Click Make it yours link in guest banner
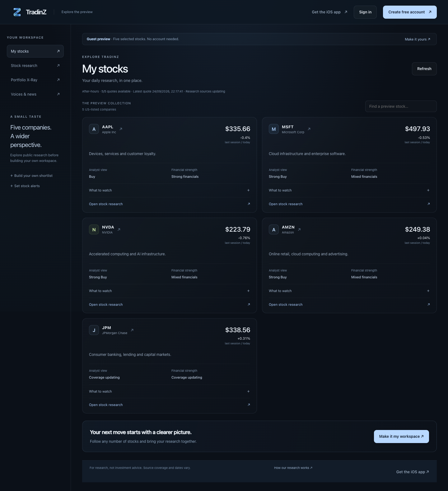Image resolution: width=448 pixels, height=491 pixels. pos(418,39)
